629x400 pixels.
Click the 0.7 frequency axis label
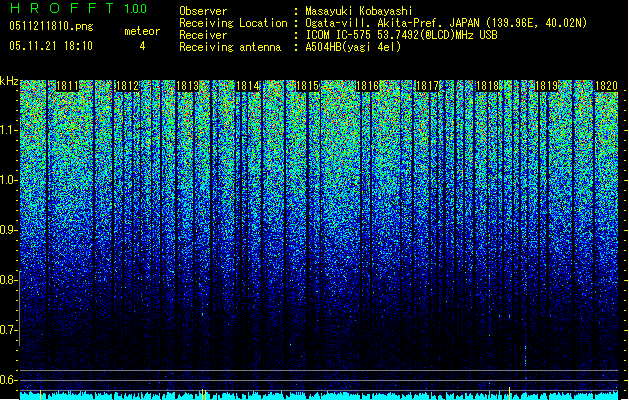(8, 330)
